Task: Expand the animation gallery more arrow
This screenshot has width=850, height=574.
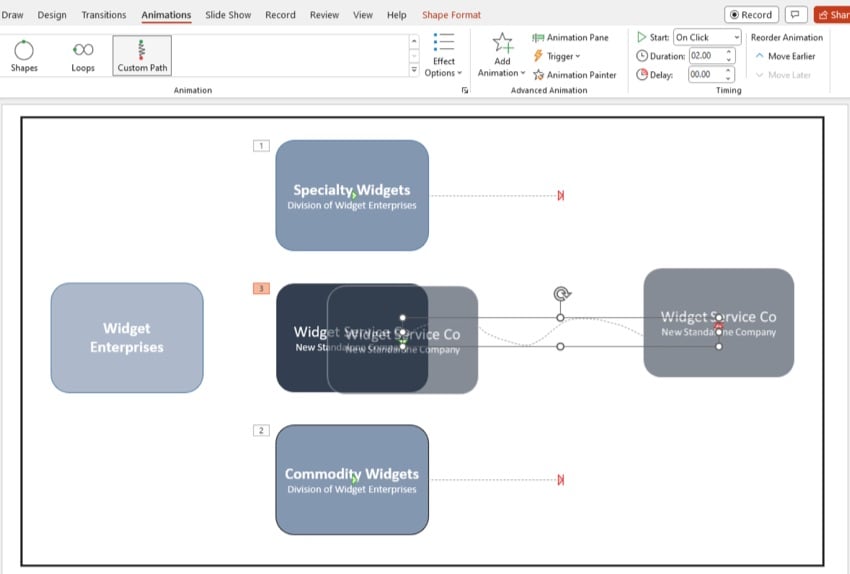Action: (415, 71)
